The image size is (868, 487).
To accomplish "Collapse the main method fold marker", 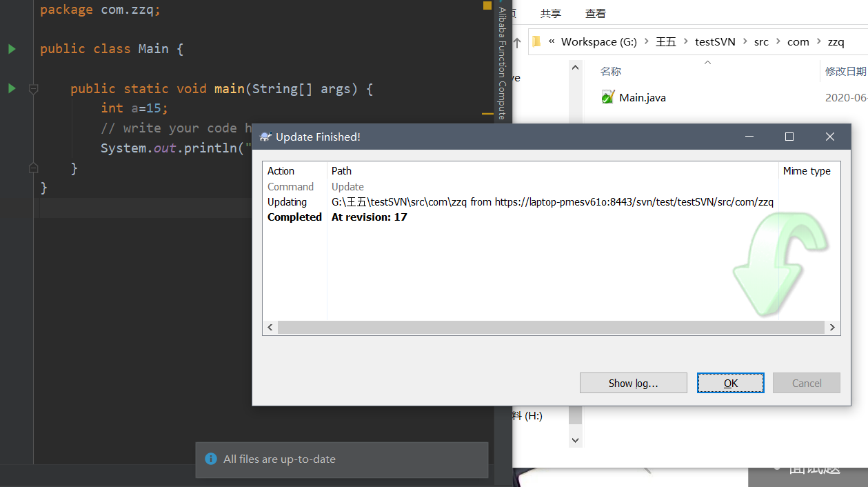I will click(x=33, y=89).
